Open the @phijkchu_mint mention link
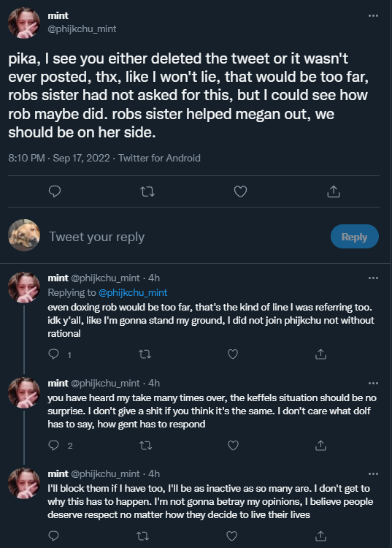The image size is (392, 548). click(133, 292)
